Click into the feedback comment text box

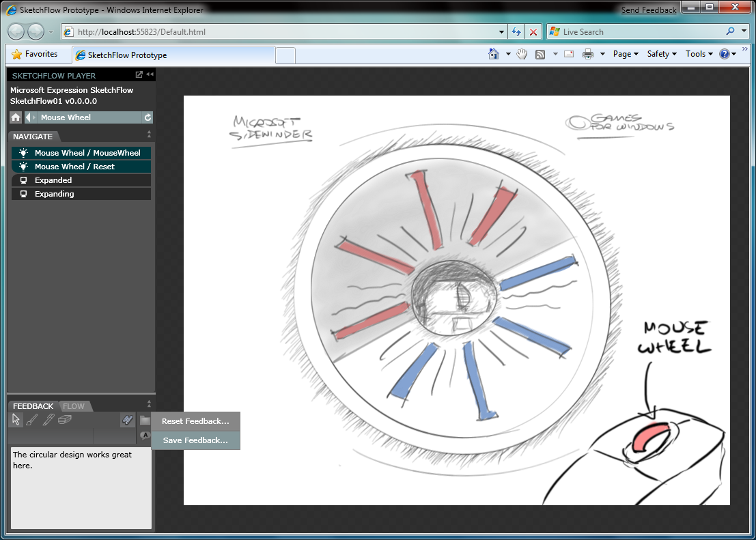[x=81, y=488]
